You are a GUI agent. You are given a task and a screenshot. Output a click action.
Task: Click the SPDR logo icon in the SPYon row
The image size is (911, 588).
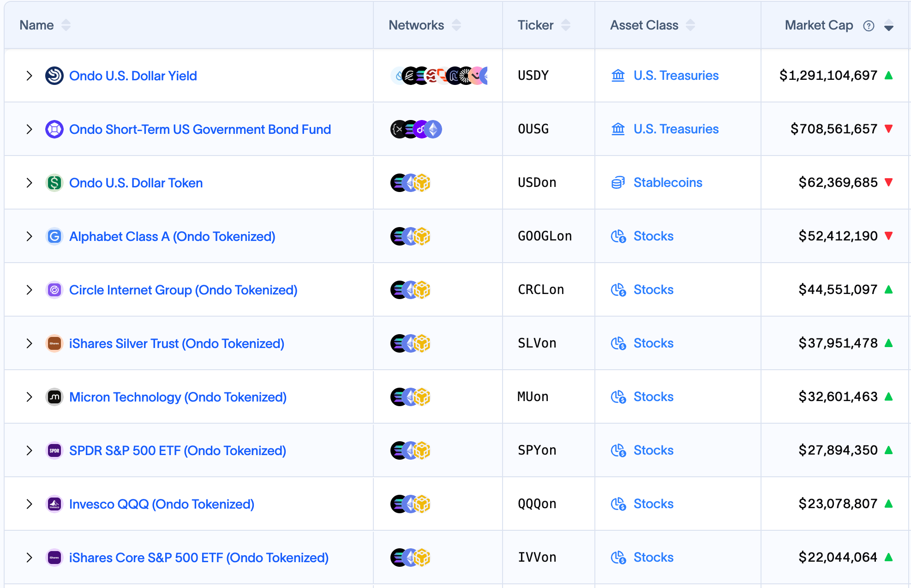click(54, 450)
